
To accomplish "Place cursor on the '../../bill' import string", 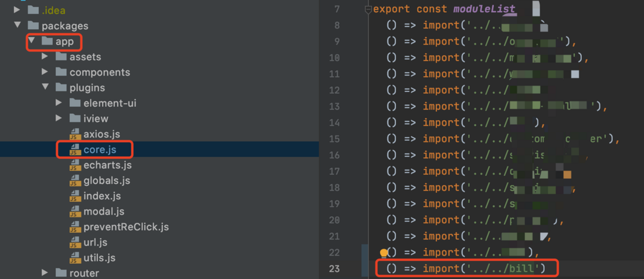I will (x=504, y=268).
